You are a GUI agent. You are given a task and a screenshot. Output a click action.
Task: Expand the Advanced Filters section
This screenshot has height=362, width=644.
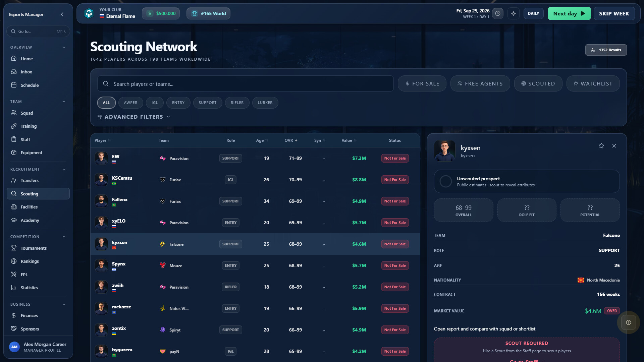[x=134, y=117]
